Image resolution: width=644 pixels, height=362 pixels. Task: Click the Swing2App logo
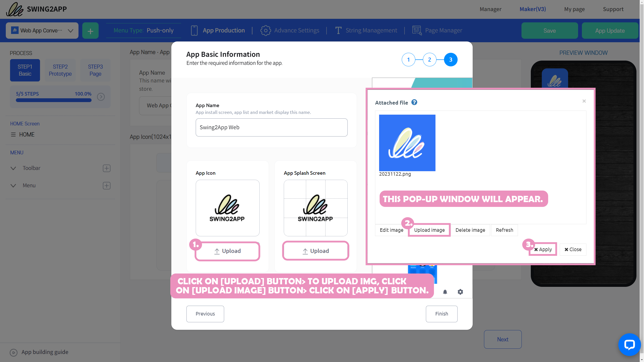[x=36, y=9]
